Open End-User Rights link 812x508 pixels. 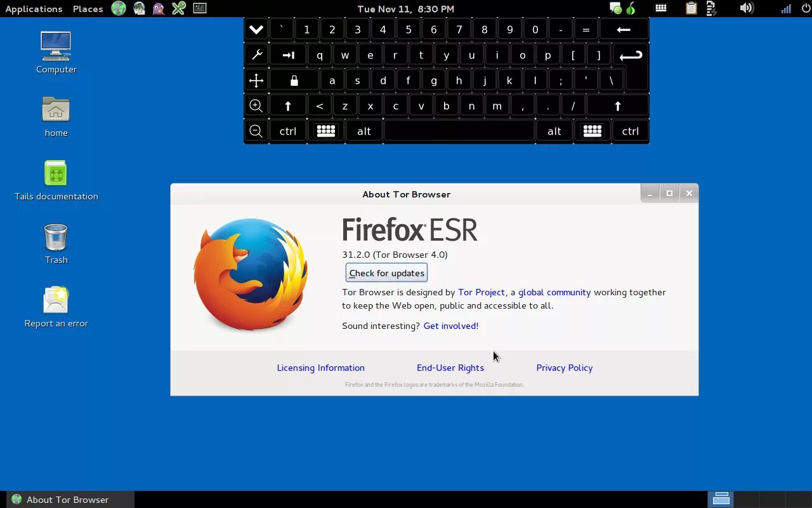450,368
